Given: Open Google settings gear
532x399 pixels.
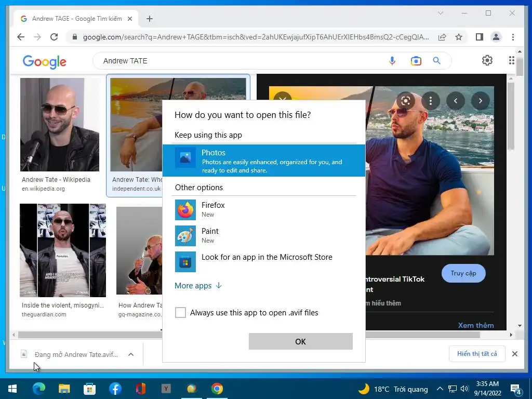Looking at the screenshot, I should pos(487,60).
